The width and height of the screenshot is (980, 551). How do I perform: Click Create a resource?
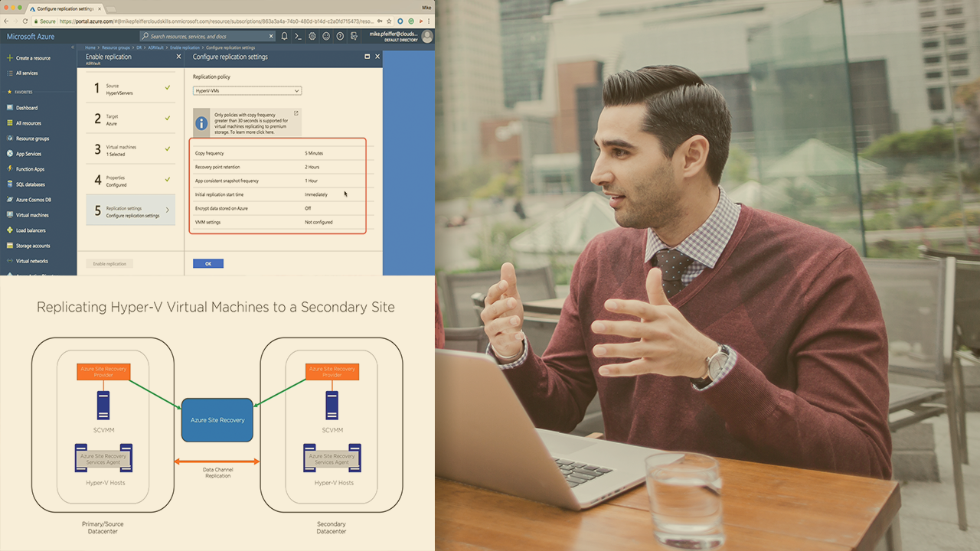coord(33,58)
